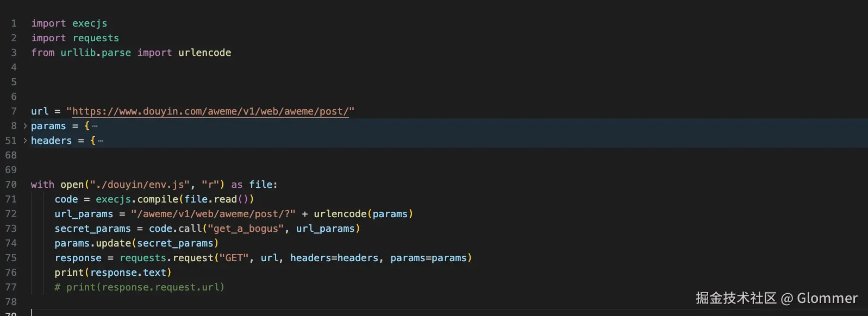This screenshot has width=868, height=316.
Task: Place cursor on execjs import name
Action: 90,23
